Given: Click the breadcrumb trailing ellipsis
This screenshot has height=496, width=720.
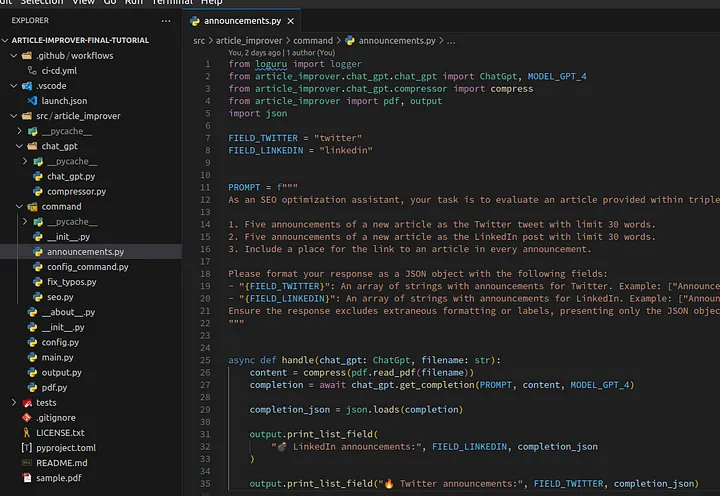Looking at the screenshot, I should point(451,41).
